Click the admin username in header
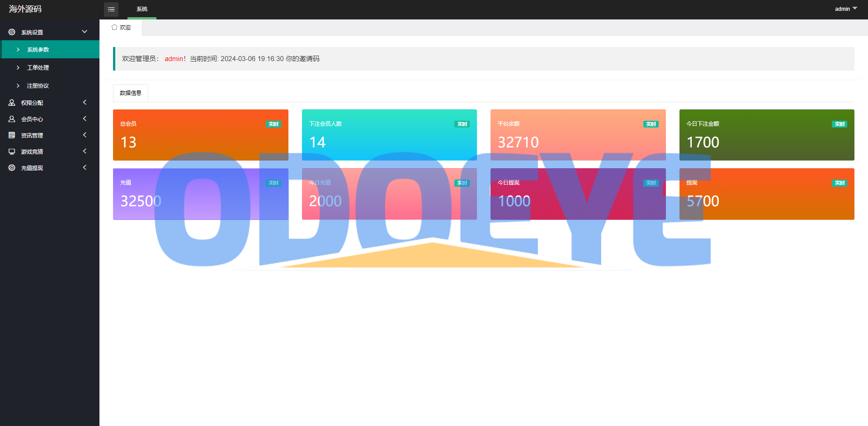 pyautogui.click(x=842, y=9)
